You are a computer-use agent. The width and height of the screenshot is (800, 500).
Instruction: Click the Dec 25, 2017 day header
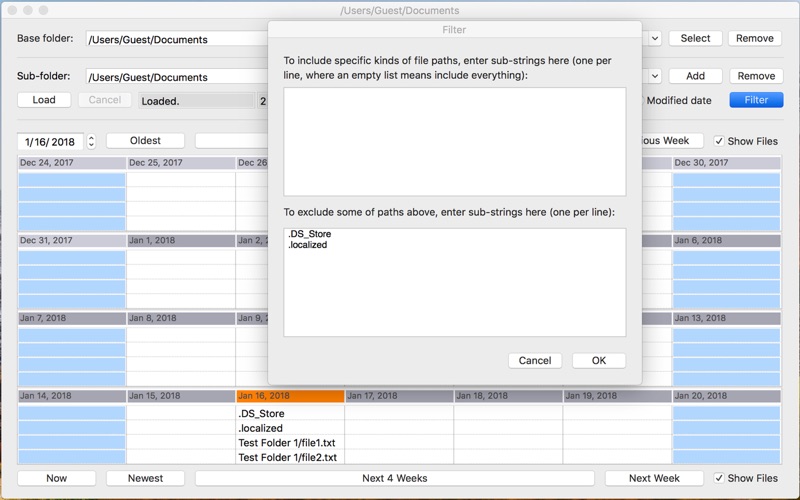point(181,163)
